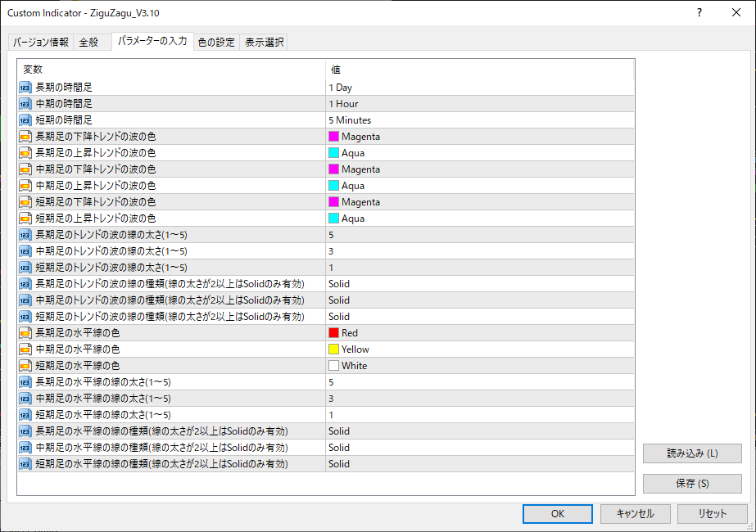The image size is (756, 532).
Task: Click the icon beside 長期足のトレンドの波の線の太さ(1～5)
Action: pos(25,235)
